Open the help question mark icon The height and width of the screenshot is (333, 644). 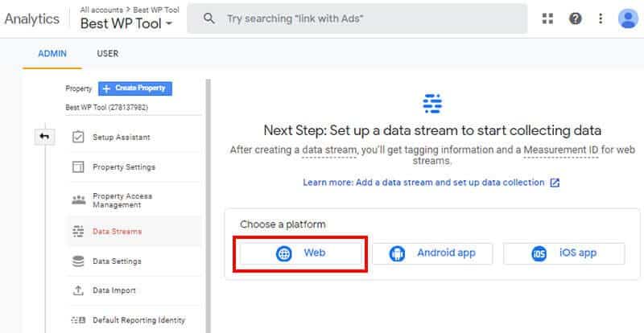[575, 18]
